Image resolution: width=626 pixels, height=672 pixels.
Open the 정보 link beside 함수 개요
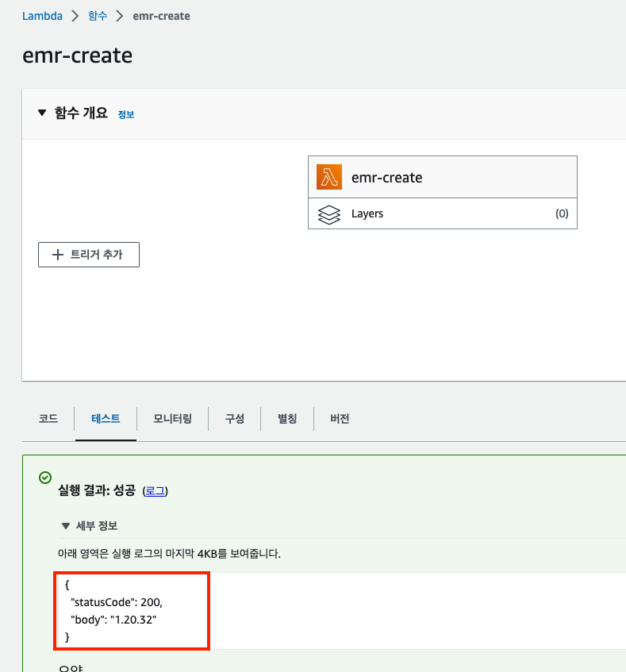126,114
